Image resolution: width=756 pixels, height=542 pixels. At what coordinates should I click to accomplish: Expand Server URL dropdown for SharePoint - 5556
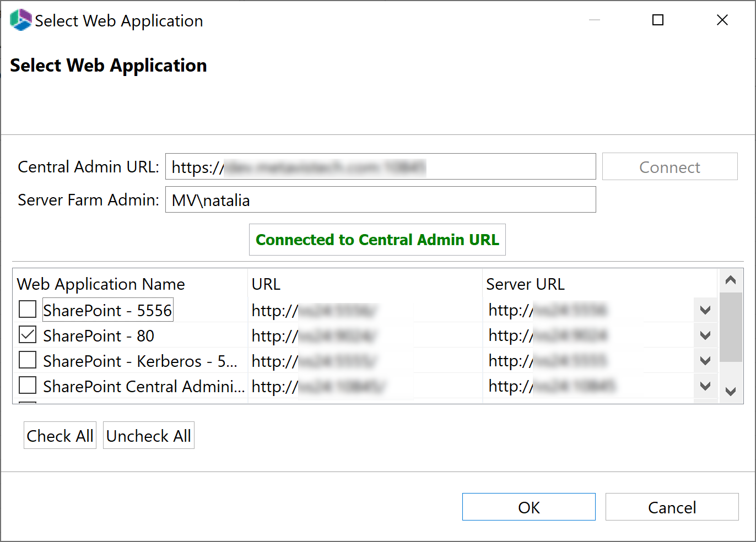click(705, 310)
